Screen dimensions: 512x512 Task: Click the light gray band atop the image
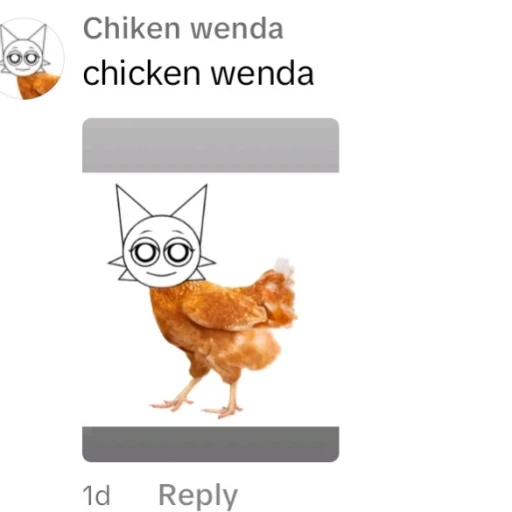(211, 145)
